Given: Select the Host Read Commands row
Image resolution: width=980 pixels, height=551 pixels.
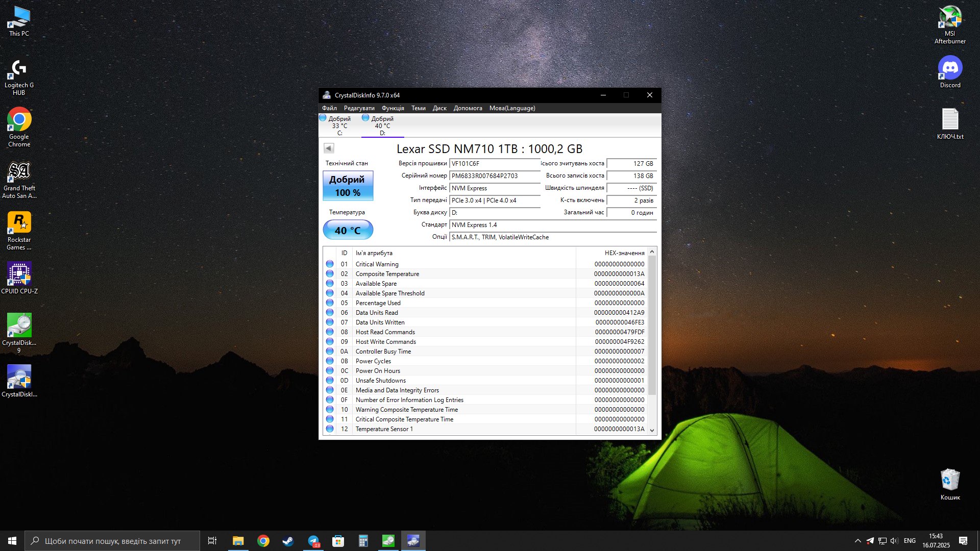Looking at the screenshot, I should [485, 332].
